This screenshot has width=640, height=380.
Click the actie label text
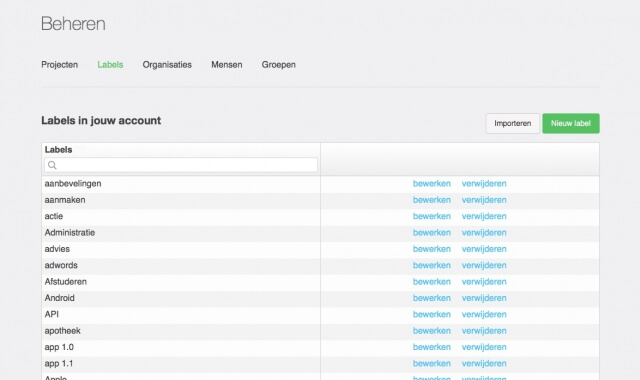point(54,216)
